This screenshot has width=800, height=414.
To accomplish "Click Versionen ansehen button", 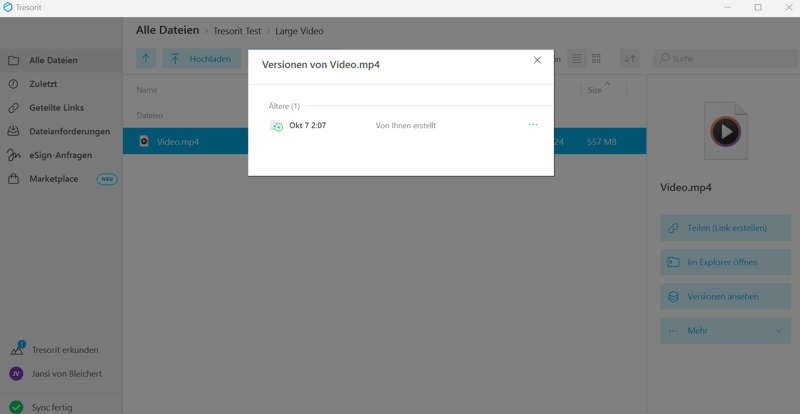I will tap(726, 297).
